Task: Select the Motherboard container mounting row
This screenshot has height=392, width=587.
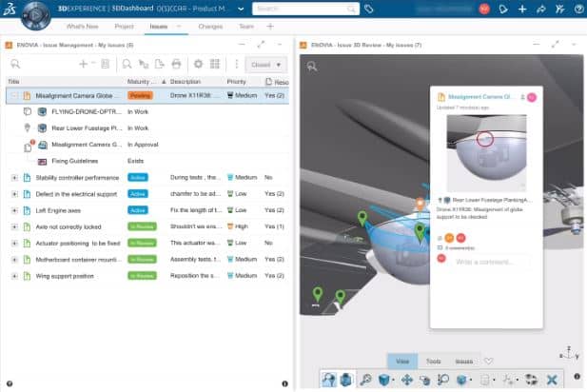Action: coord(147,260)
